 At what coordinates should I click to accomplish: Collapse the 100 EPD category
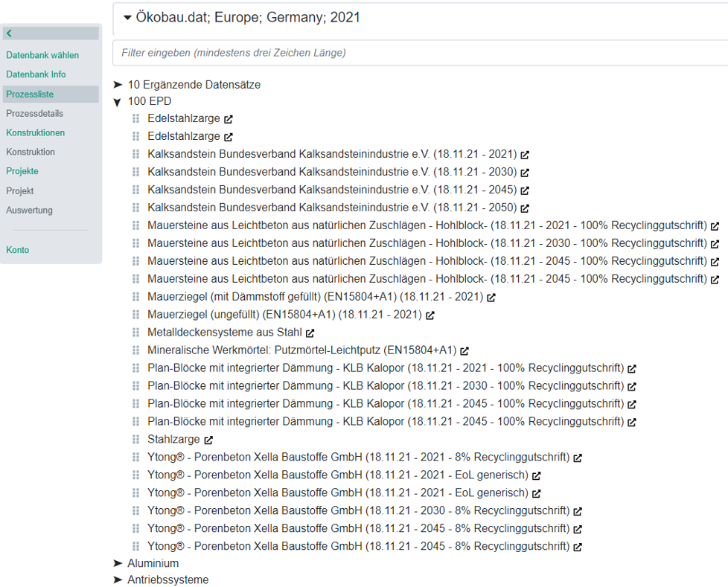[x=118, y=102]
